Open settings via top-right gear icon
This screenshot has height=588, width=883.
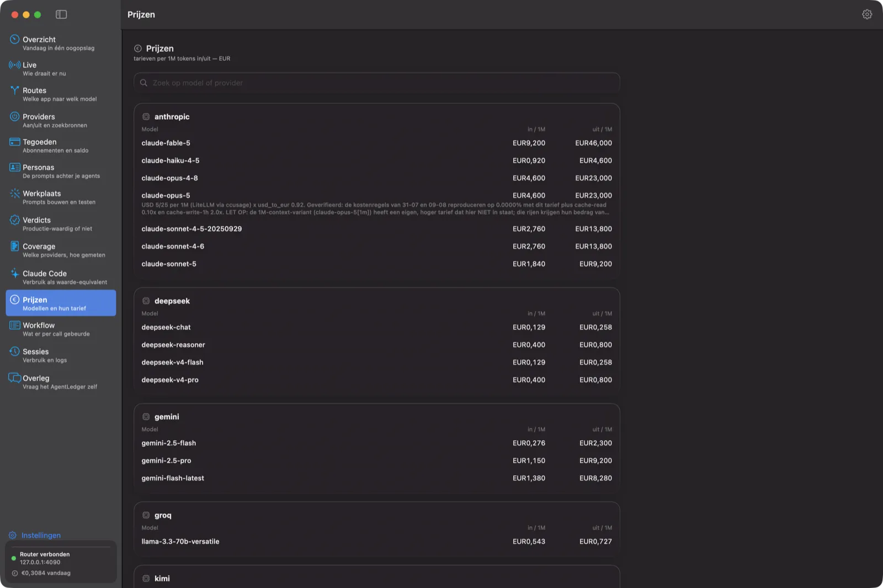pyautogui.click(x=867, y=14)
